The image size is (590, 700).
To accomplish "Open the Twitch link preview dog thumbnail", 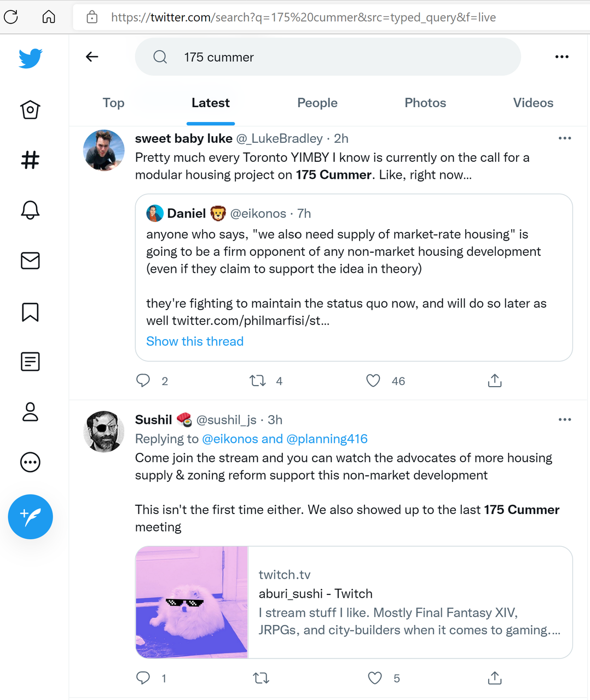I will tap(192, 602).
